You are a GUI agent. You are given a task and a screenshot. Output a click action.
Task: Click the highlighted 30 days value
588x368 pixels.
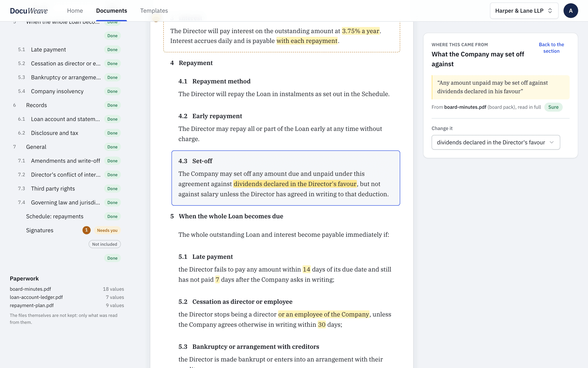(322, 325)
